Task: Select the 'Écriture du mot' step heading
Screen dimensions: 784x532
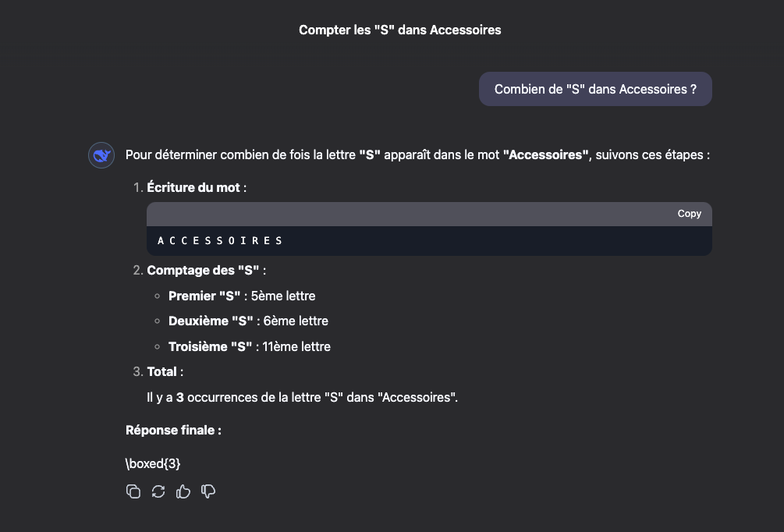Action: tap(197, 187)
